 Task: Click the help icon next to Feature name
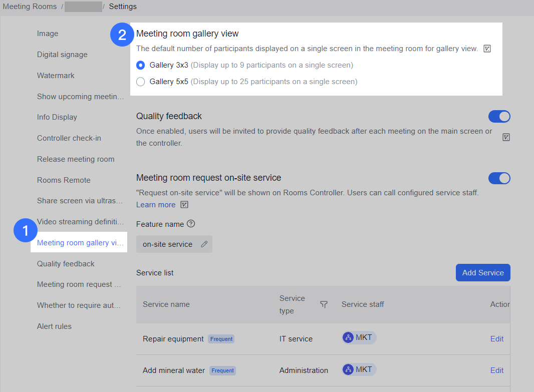(x=191, y=224)
